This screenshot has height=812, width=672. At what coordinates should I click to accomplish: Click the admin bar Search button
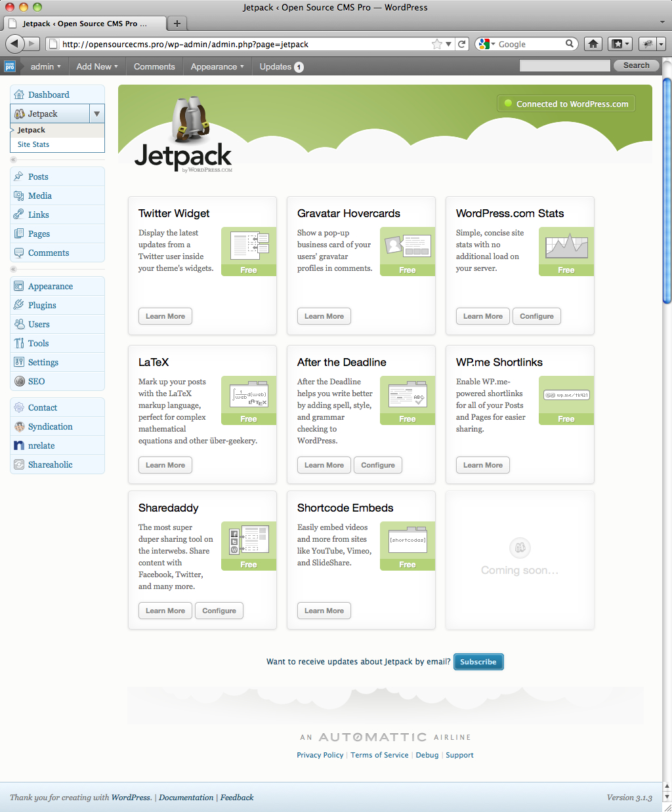[x=636, y=66]
